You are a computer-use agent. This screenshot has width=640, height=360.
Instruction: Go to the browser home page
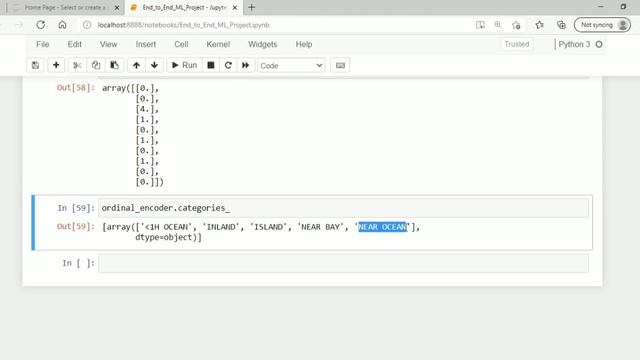62,25
